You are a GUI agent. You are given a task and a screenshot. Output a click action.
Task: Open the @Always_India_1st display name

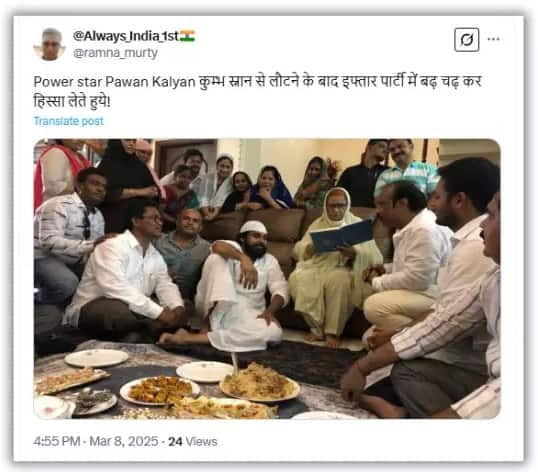[x=126, y=36]
